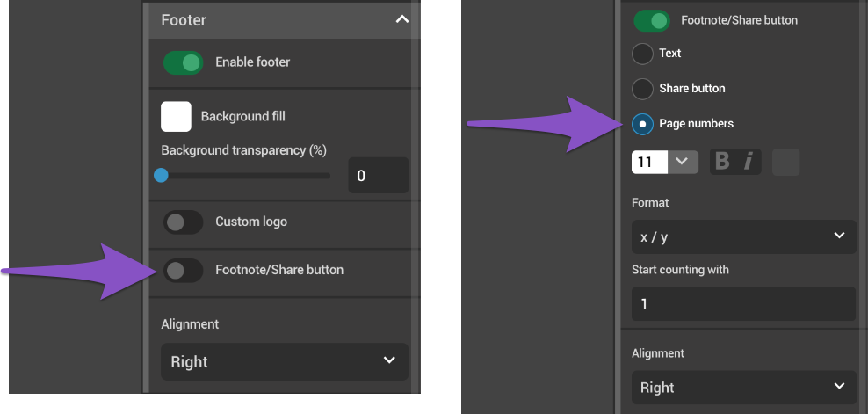Open the font size 11 dropdown arrow
The image size is (868, 414).
tap(683, 162)
